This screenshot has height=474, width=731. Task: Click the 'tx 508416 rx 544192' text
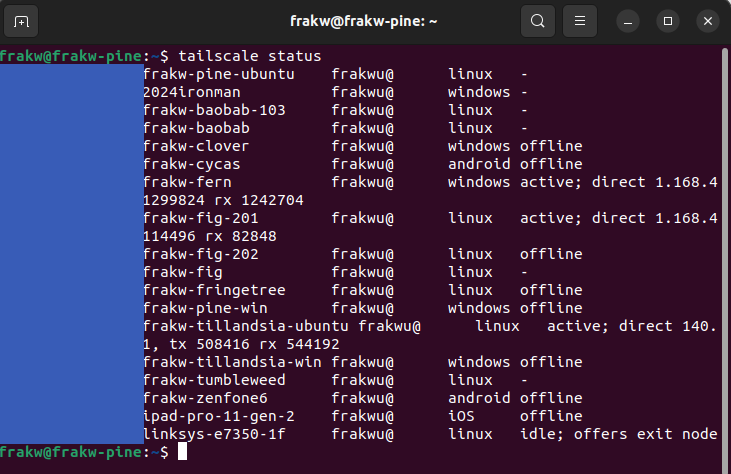[255, 344]
